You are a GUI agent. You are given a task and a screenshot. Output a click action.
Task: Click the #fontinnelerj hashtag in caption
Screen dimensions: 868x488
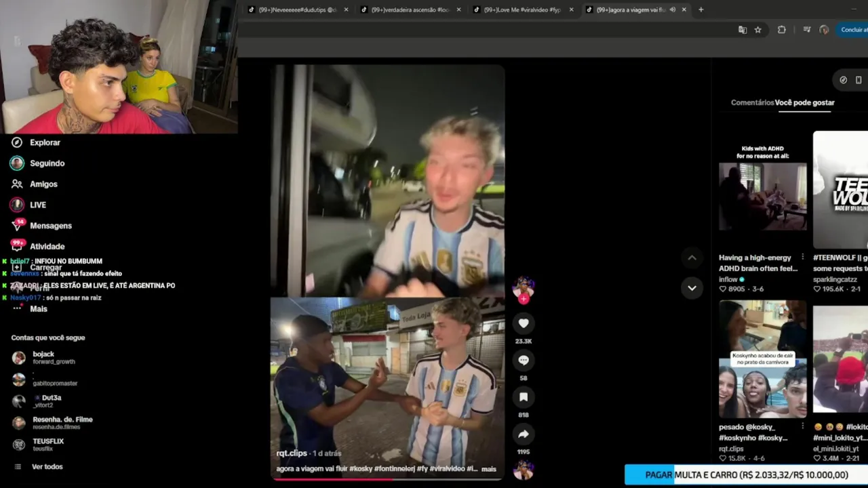pos(397,469)
